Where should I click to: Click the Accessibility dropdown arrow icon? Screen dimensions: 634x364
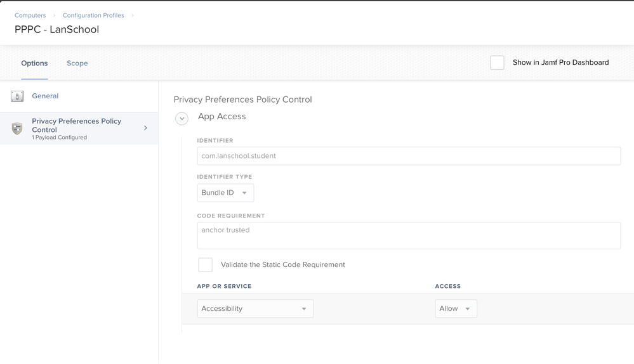[x=303, y=309]
